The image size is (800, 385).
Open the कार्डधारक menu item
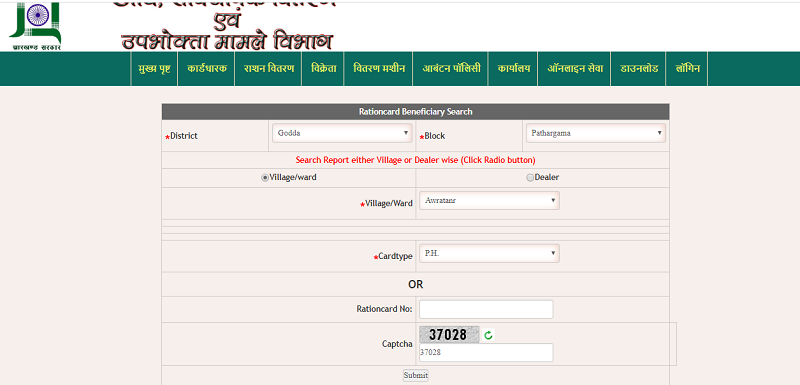coord(207,68)
